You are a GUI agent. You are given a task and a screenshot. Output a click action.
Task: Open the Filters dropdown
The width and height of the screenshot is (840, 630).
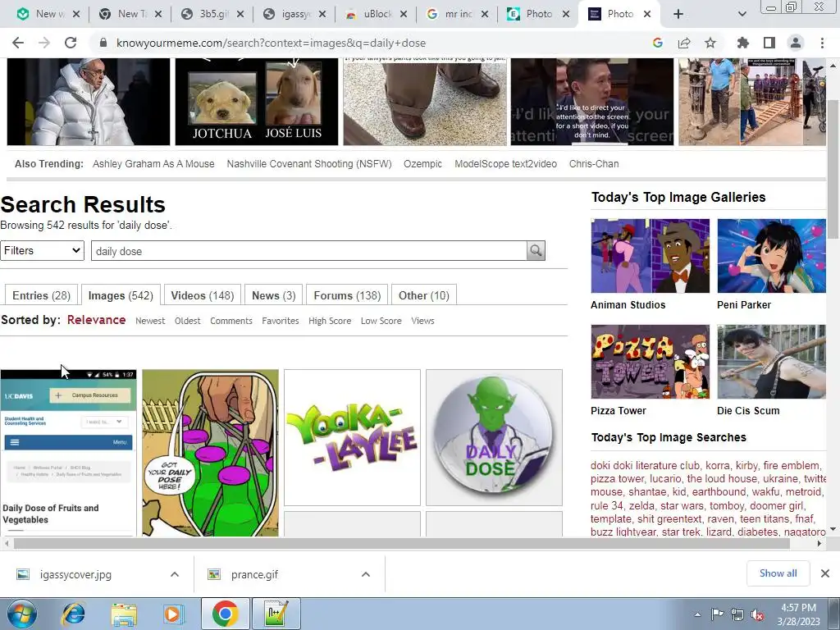43,251
